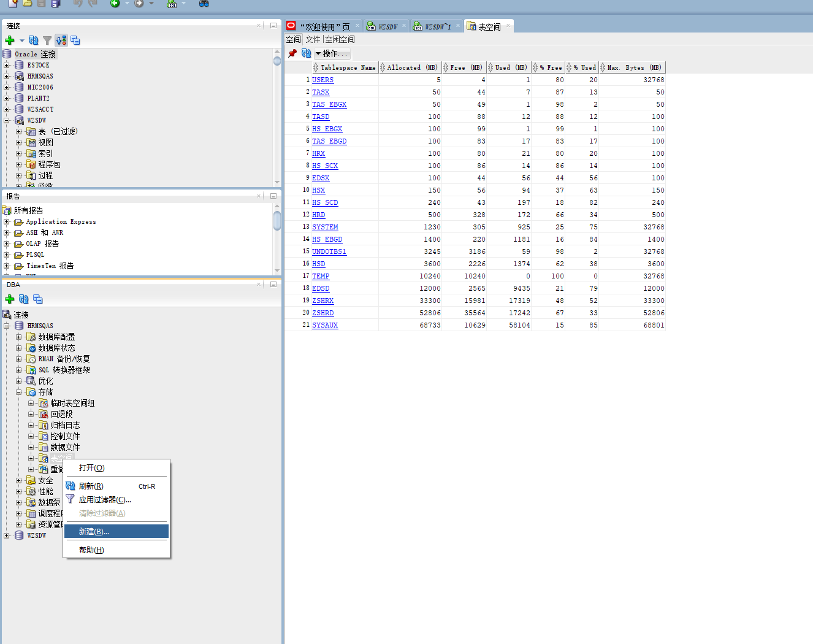Open the SYSAUX tablespace link

325,325
